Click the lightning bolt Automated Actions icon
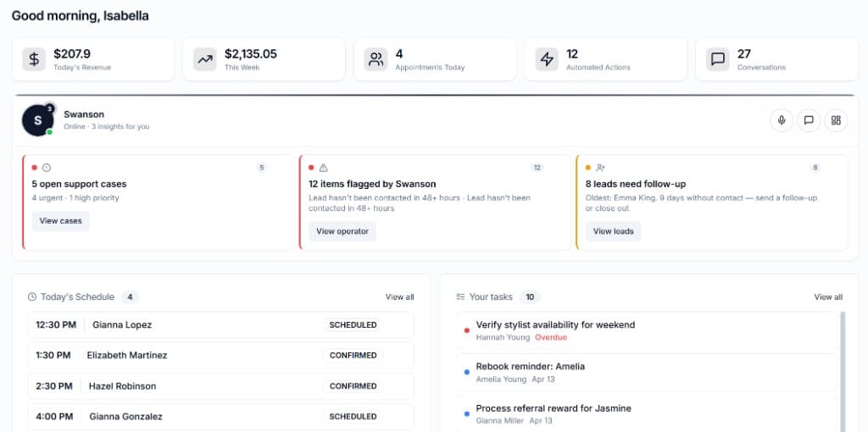868x432 pixels. [547, 59]
